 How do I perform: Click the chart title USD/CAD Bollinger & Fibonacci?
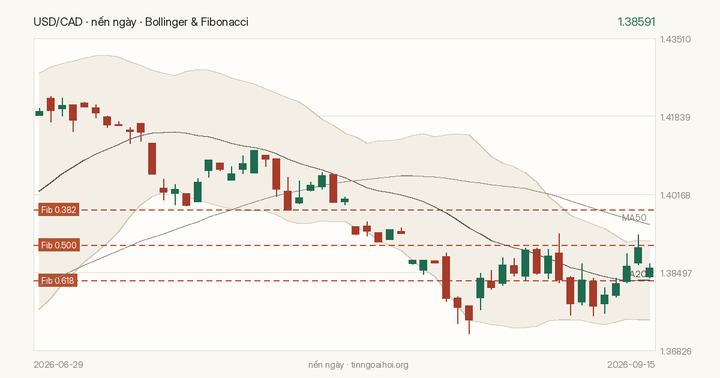[141, 22]
